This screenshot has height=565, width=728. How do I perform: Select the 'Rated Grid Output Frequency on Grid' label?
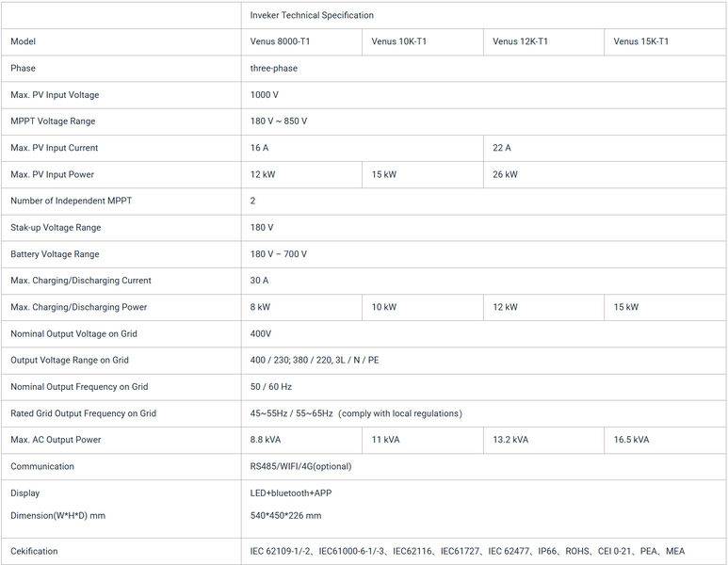click(83, 413)
